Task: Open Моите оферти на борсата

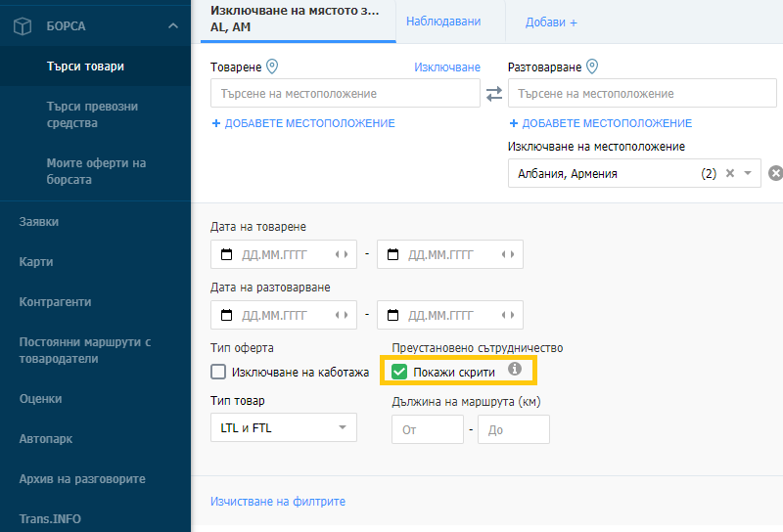Action: 96,171
